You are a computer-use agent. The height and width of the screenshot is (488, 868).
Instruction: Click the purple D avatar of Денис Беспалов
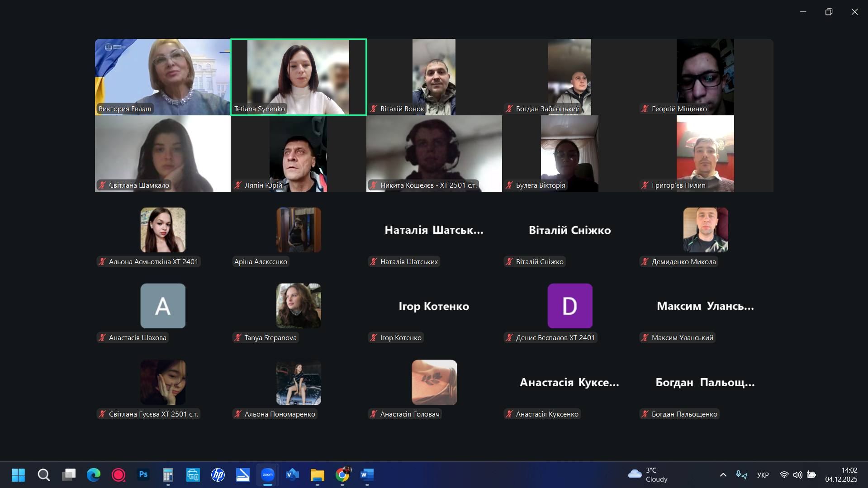(x=569, y=306)
